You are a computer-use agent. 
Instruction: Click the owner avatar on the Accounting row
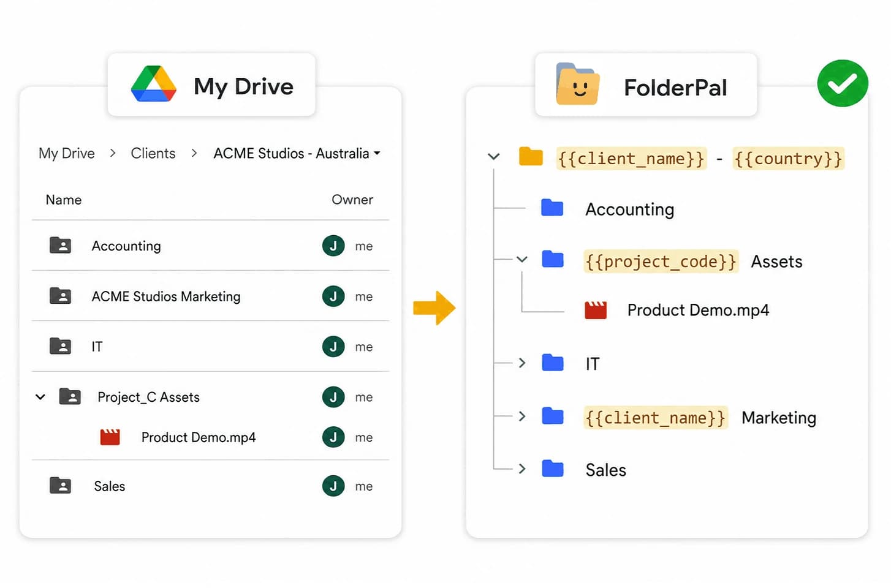click(x=333, y=246)
